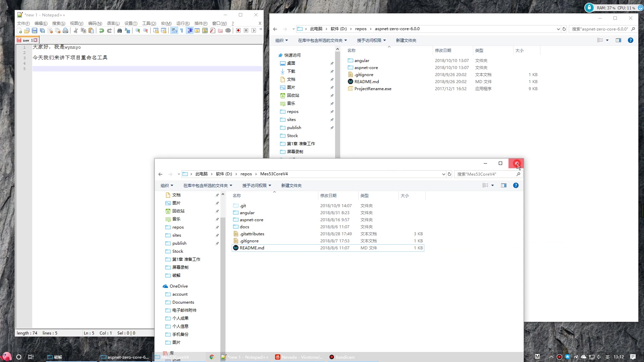The width and height of the screenshot is (644, 362).
Task: Open view options dropdown arrow in Mes53CoreV4 window
Action: tap(492, 185)
